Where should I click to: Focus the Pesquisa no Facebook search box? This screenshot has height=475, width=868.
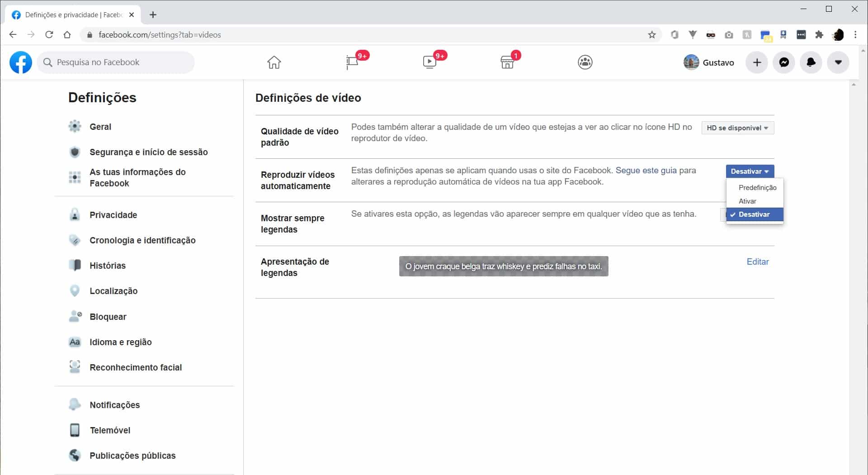click(116, 62)
